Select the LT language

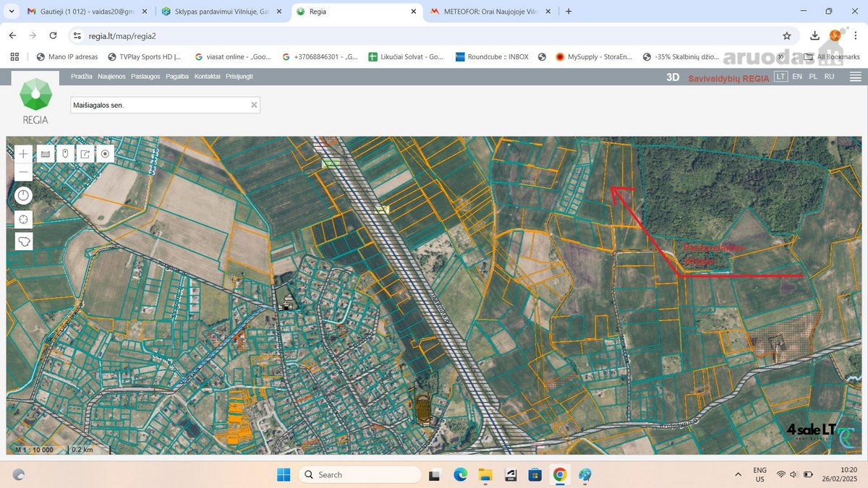pos(780,77)
